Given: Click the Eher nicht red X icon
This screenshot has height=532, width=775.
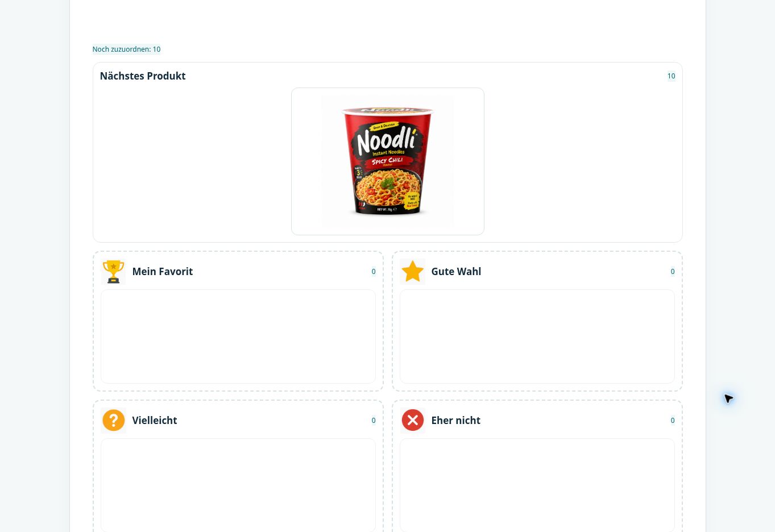Looking at the screenshot, I should coord(412,421).
